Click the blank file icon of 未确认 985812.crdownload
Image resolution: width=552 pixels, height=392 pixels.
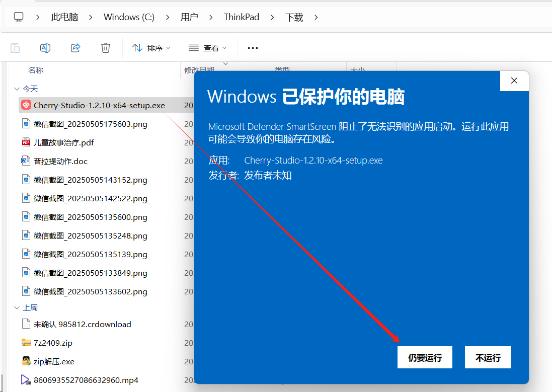click(x=26, y=324)
